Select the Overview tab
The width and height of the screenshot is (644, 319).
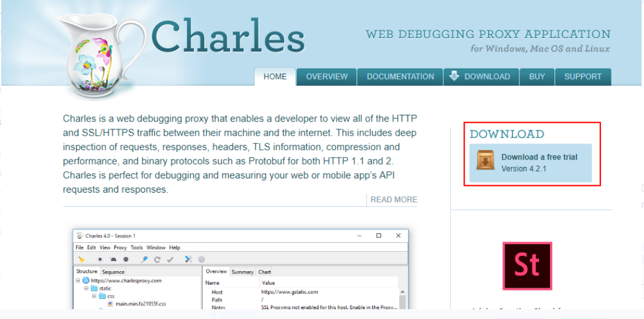pos(217,271)
